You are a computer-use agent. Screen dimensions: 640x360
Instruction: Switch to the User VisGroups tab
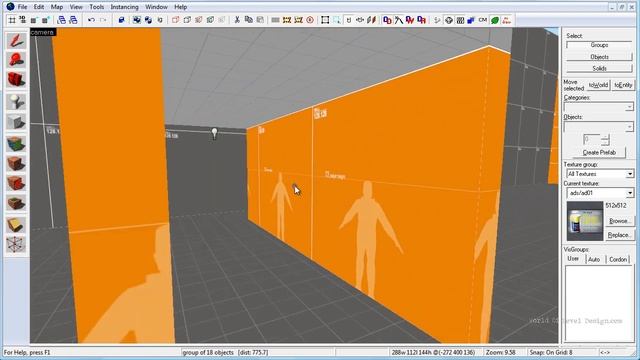click(573, 259)
